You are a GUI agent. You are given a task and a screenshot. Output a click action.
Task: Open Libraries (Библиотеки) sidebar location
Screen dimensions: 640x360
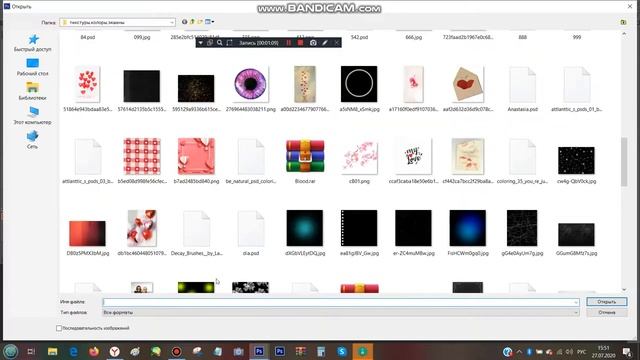(33, 91)
